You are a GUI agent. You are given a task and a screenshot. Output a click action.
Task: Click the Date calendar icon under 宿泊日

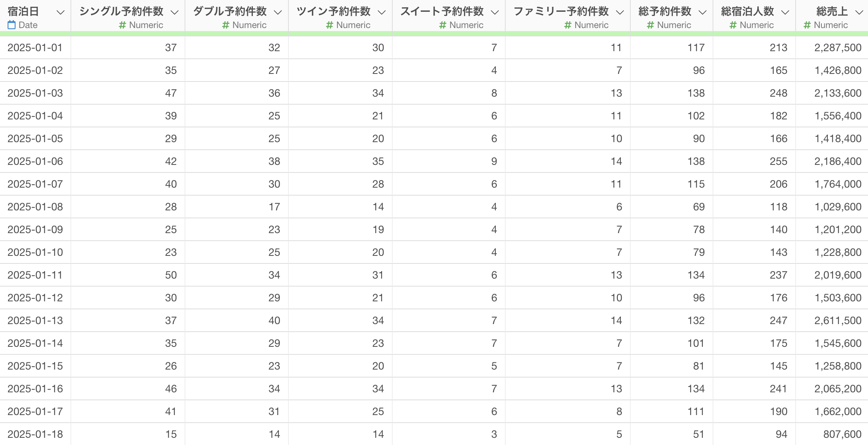[12, 25]
